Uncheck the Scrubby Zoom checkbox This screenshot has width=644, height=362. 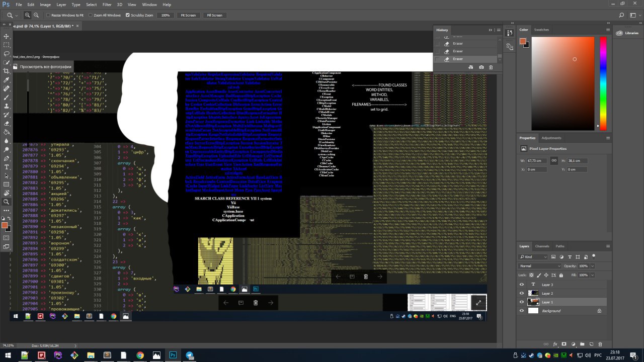[127, 15]
